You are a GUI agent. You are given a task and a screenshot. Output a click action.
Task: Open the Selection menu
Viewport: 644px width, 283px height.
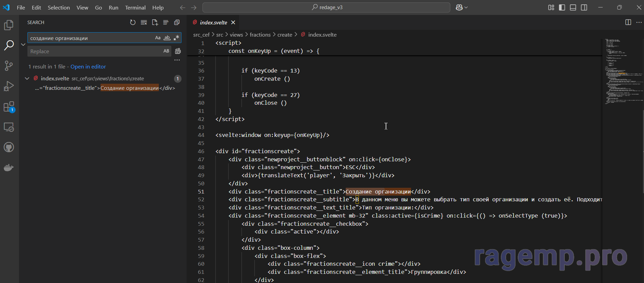tap(59, 7)
